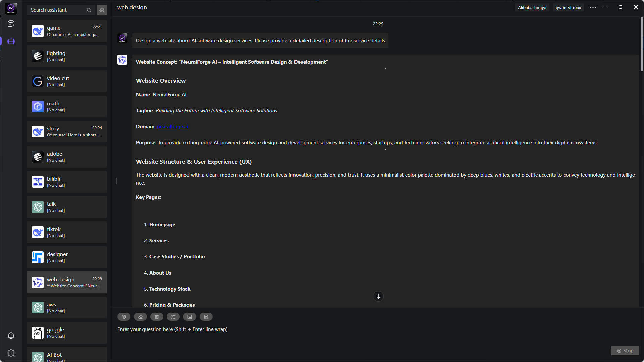Open the neuralforge.ai domain link
The width and height of the screenshot is (644, 362).
(172, 127)
